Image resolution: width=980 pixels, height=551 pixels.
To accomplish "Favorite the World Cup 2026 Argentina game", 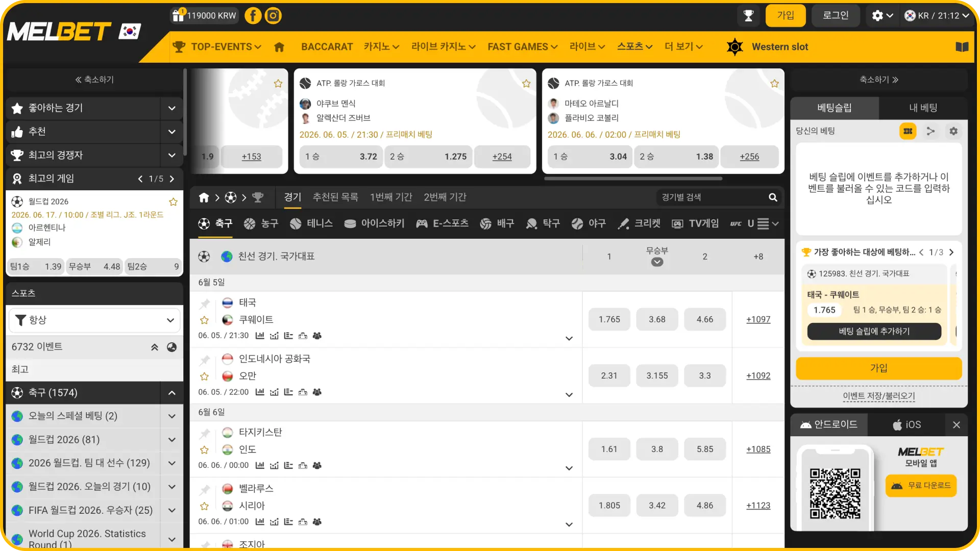I will coord(174,202).
